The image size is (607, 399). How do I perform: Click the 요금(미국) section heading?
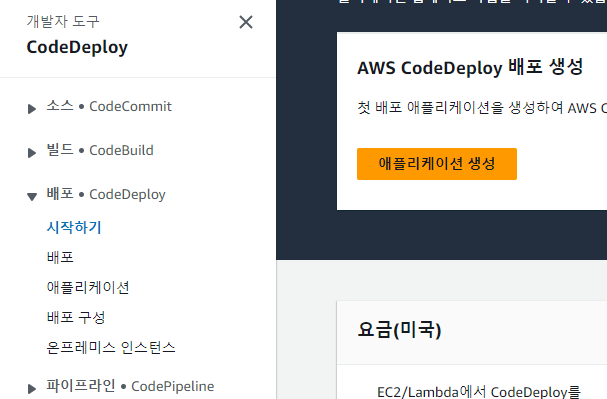399,330
